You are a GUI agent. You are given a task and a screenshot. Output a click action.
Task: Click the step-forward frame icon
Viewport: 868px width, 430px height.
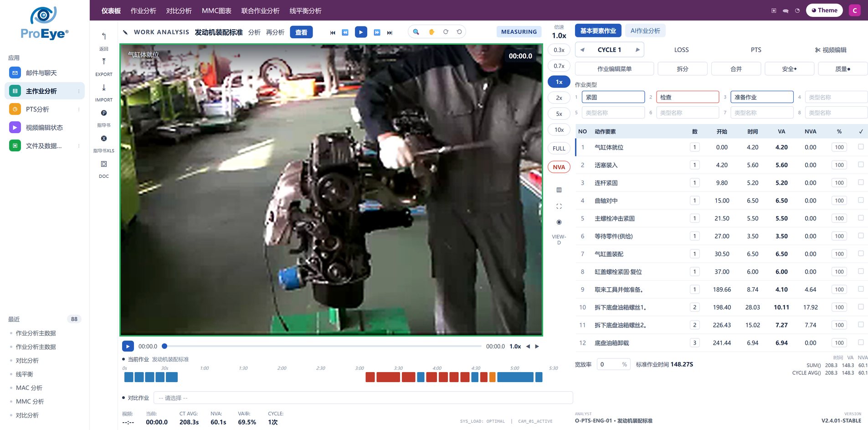click(x=377, y=32)
